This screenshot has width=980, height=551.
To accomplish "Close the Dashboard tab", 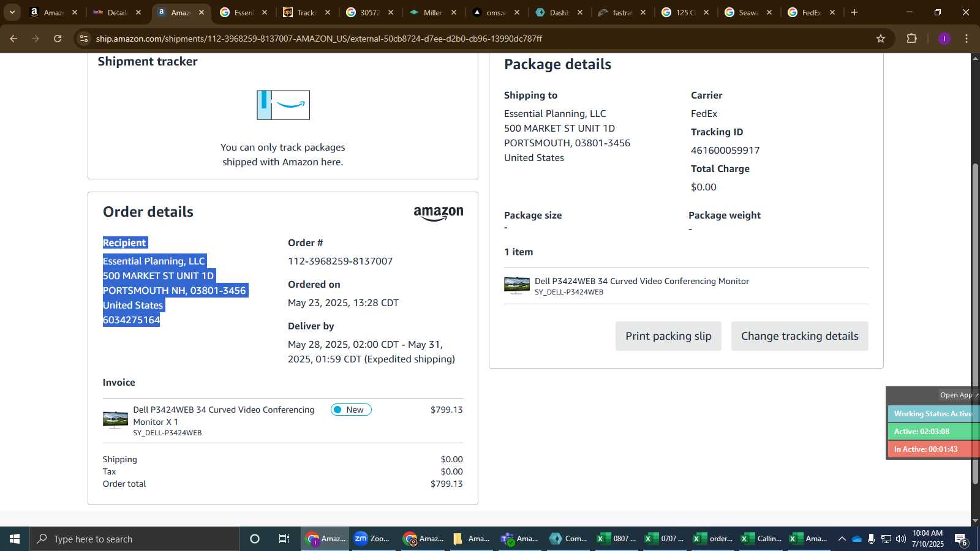I will pyautogui.click(x=580, y=12).
